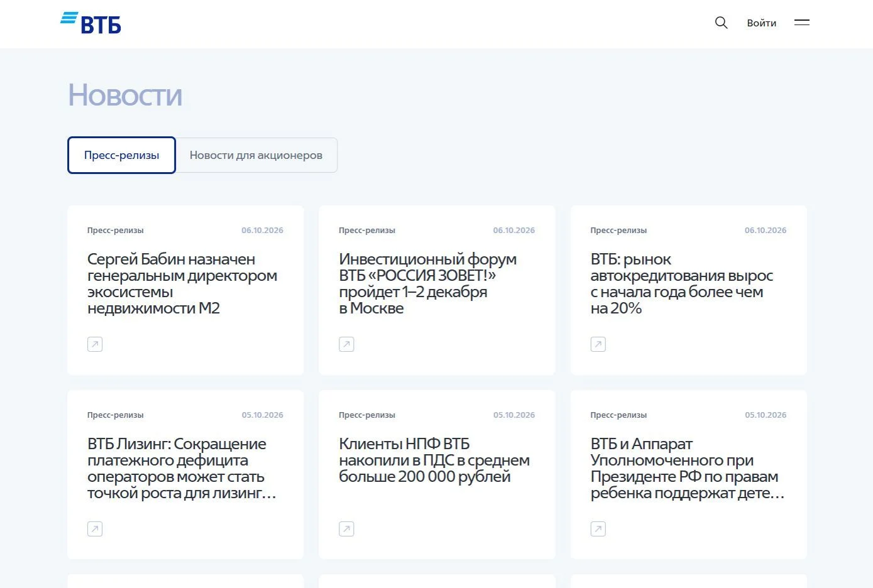Open article ВТБ: рынок автокредитования вырос

[x=682, y=283]
